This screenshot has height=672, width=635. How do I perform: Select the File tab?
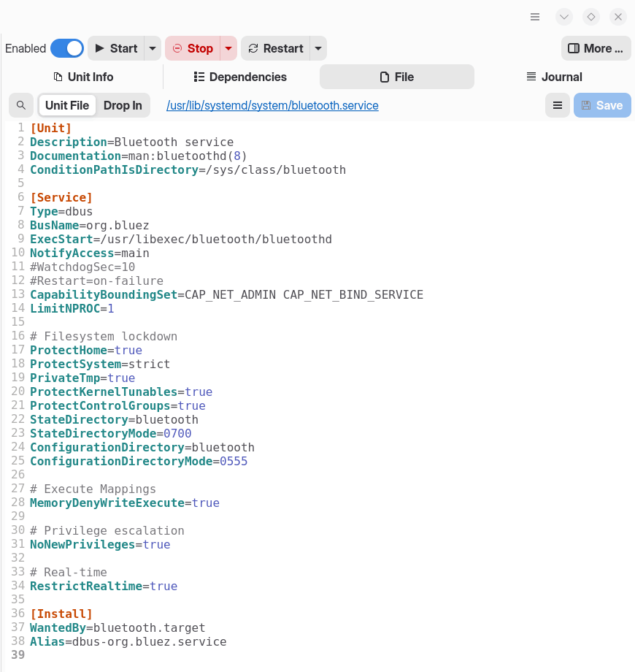(396, 77)
